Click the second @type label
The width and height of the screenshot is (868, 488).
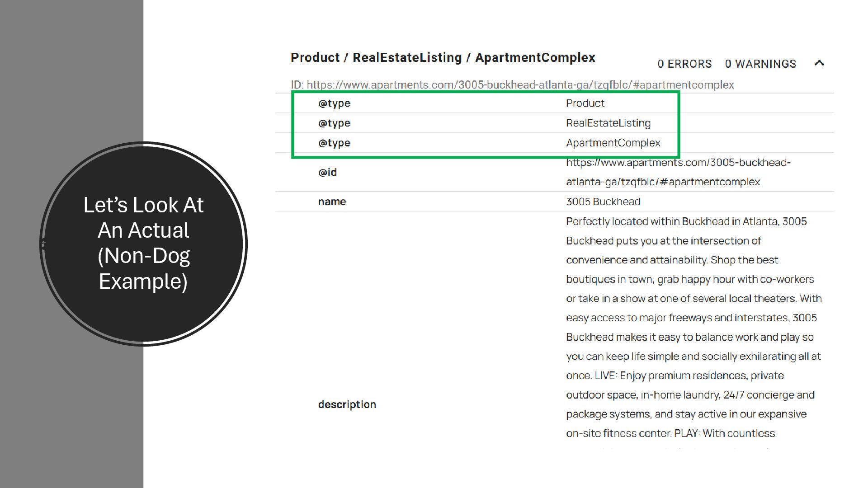point(334,123)
